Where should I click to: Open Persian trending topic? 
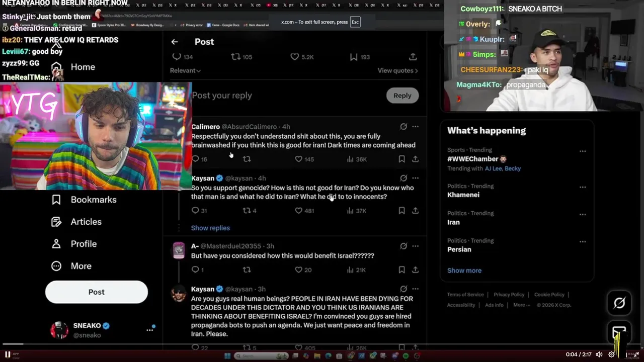click(459, 249)
